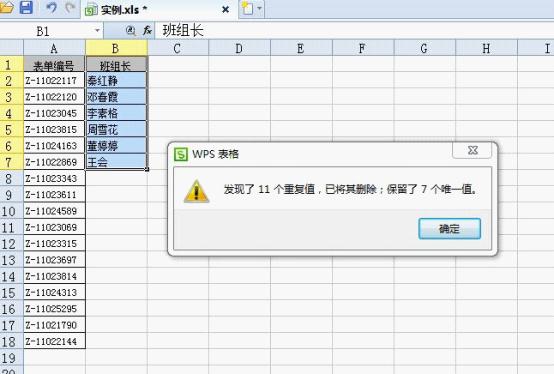Click the warning triangle icon in dialog
554x374 pixels.
196,191
